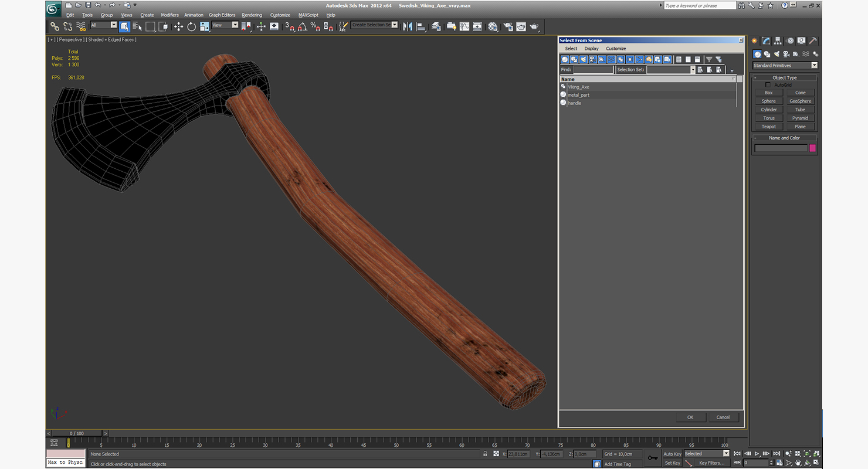Click the teapot Render Production icon
This screenshot has height=469, width=868.
pyautogui.click(x=534, y=26)
